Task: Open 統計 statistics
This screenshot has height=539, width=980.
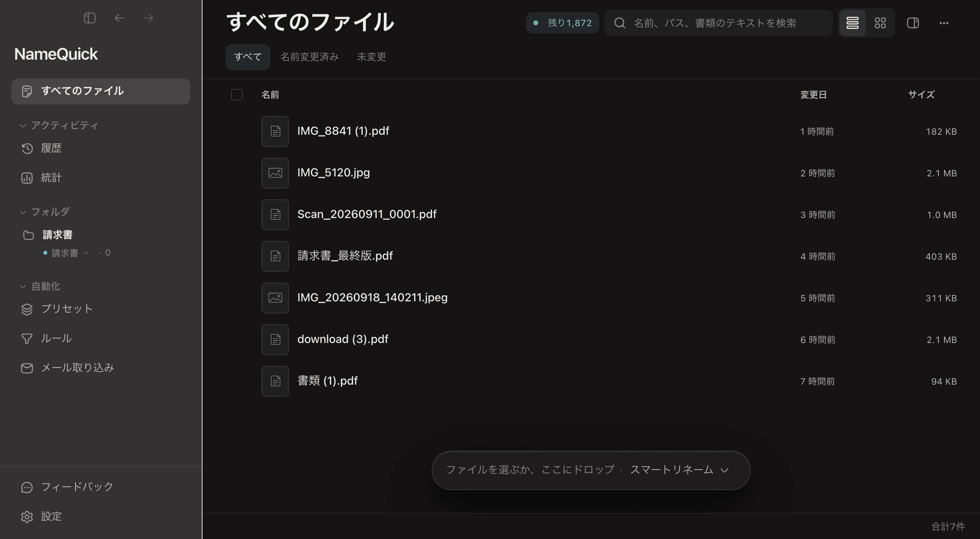Action: tap(51, 178)
